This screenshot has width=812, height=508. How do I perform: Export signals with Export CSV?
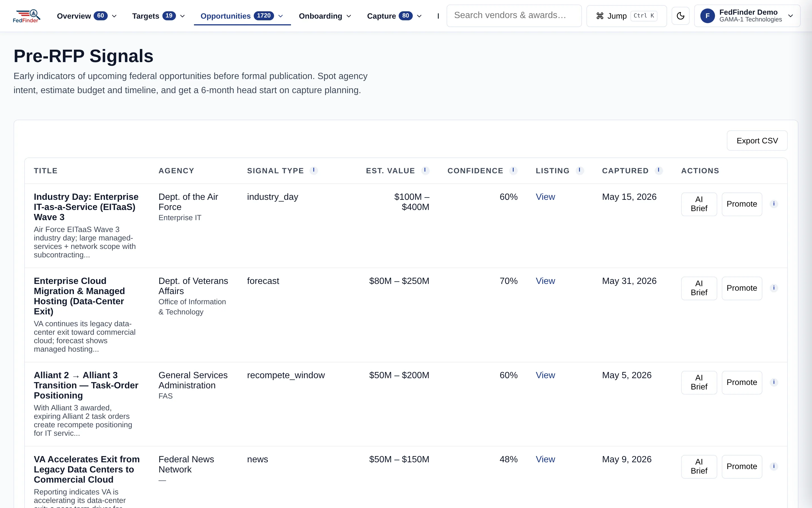coord(757,141)
